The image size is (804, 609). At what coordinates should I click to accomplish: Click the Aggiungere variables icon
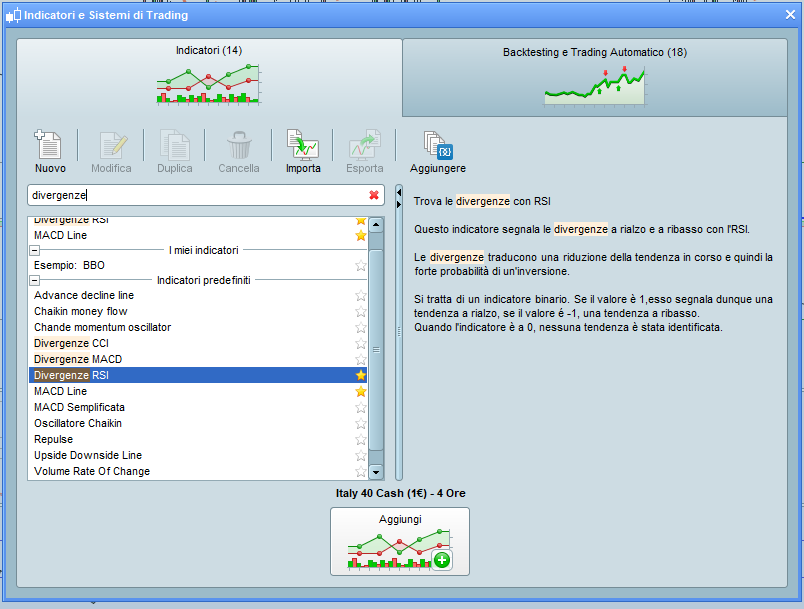(x=438, y=146)
